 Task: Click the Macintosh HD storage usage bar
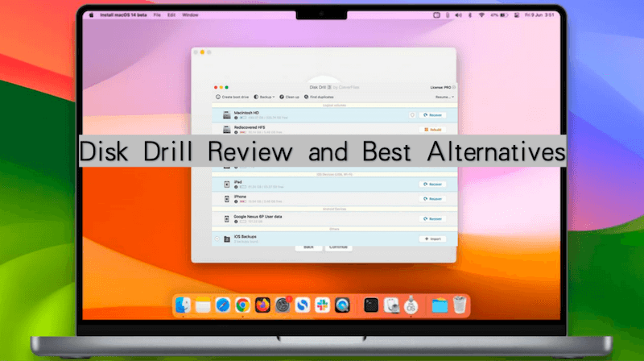coord(243,118)
